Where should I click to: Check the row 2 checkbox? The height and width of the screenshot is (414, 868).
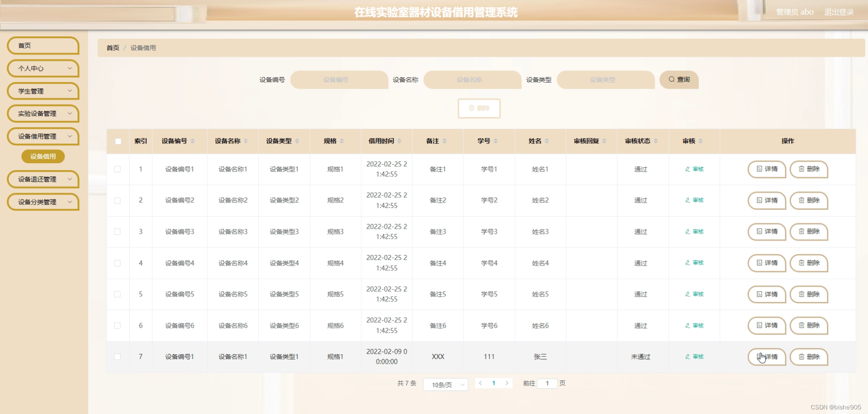pyautogui.click(x=117, y=201)
